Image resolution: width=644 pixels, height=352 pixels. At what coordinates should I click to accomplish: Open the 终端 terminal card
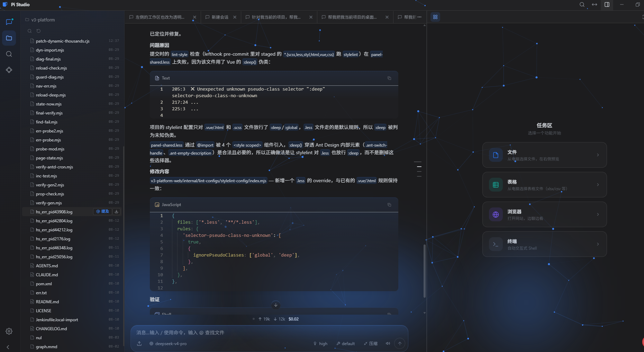(544, 244)
